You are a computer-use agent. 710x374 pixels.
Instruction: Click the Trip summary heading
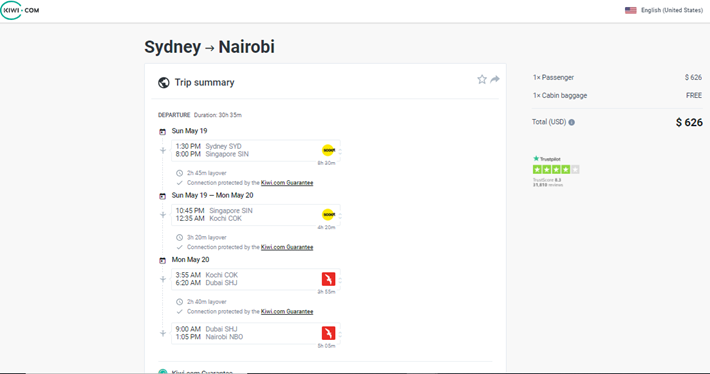(205, 82)
